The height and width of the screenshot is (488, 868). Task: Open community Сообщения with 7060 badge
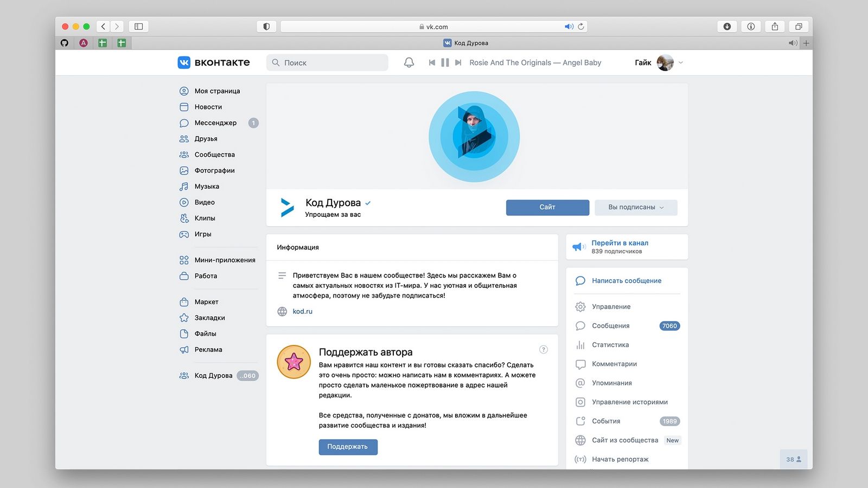coord(627,326)
